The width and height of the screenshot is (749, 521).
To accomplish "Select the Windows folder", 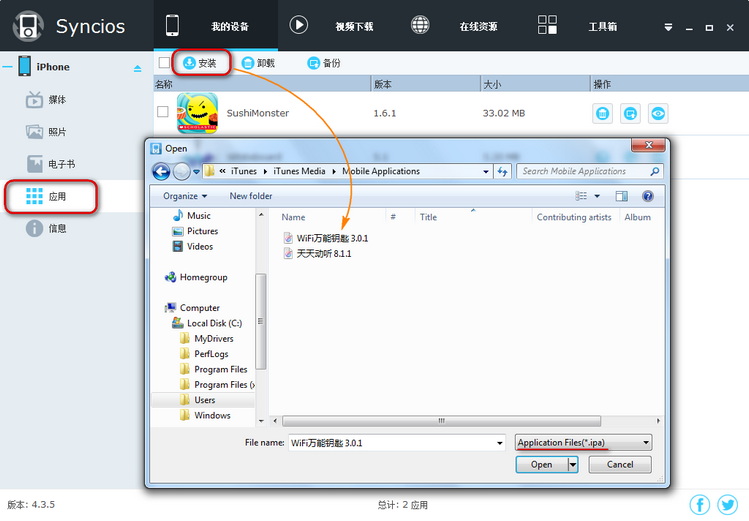I will 205,415.
